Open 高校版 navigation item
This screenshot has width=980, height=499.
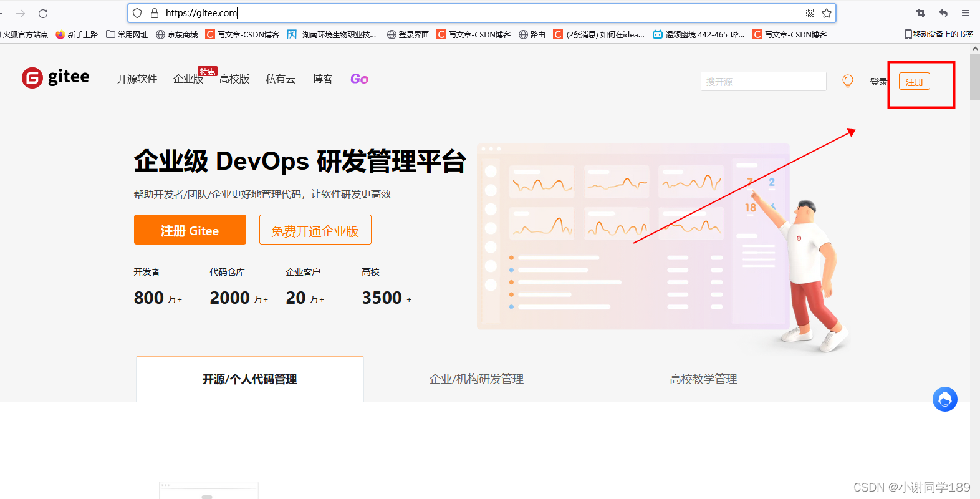pos(234,79)
